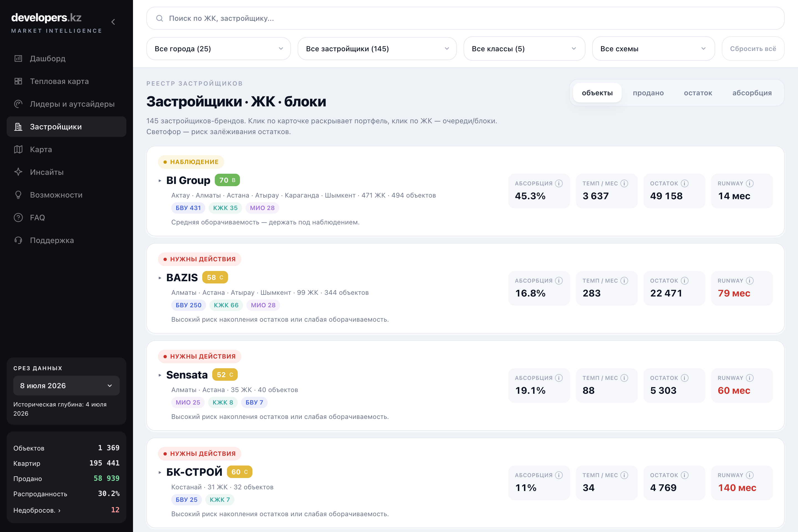This screenshot has width=798, height=532.
Task: Click the FAQ question-mark icon
Action: click(18, 218)
